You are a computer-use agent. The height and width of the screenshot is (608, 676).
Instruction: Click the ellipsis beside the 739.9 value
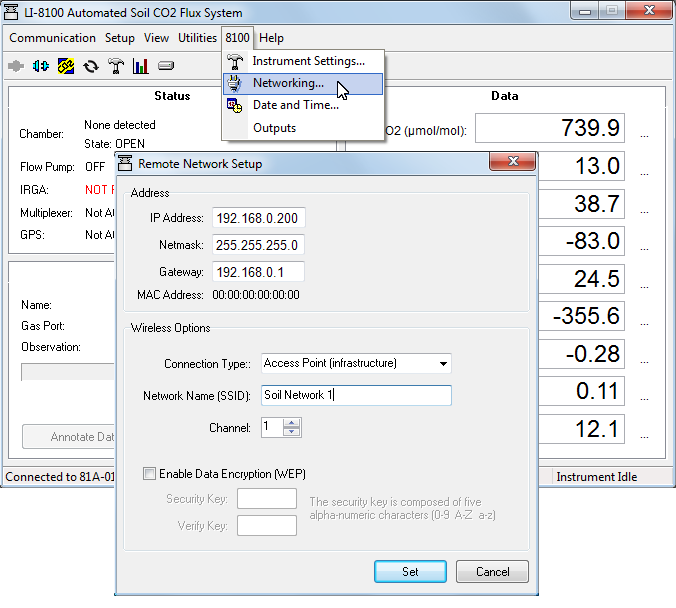tap(644, 136)
